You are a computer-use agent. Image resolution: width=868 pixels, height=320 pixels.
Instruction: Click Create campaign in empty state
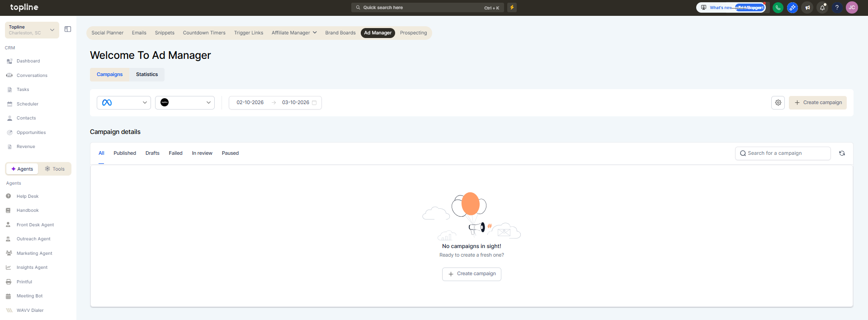pyautogui.click(x=472, y=274)
